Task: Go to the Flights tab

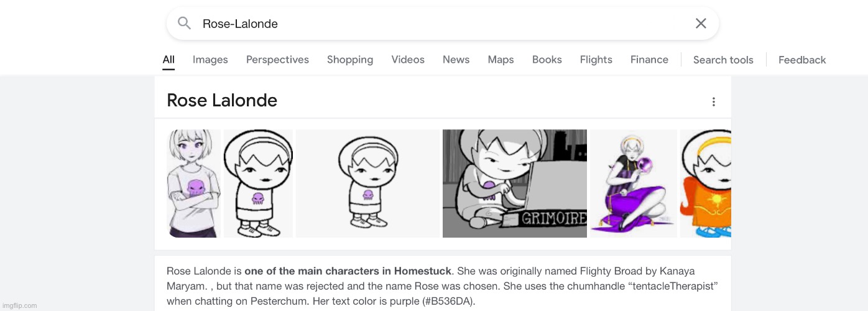Action: point(596,60)
